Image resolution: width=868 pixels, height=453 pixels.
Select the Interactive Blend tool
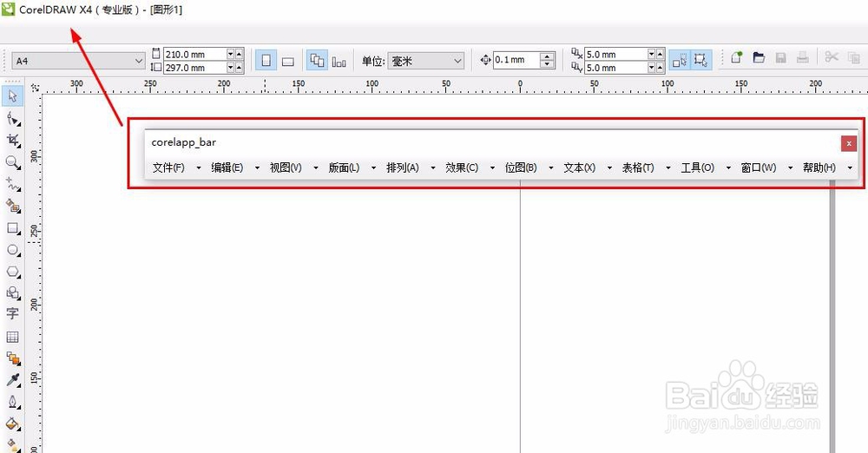[12, 358]
